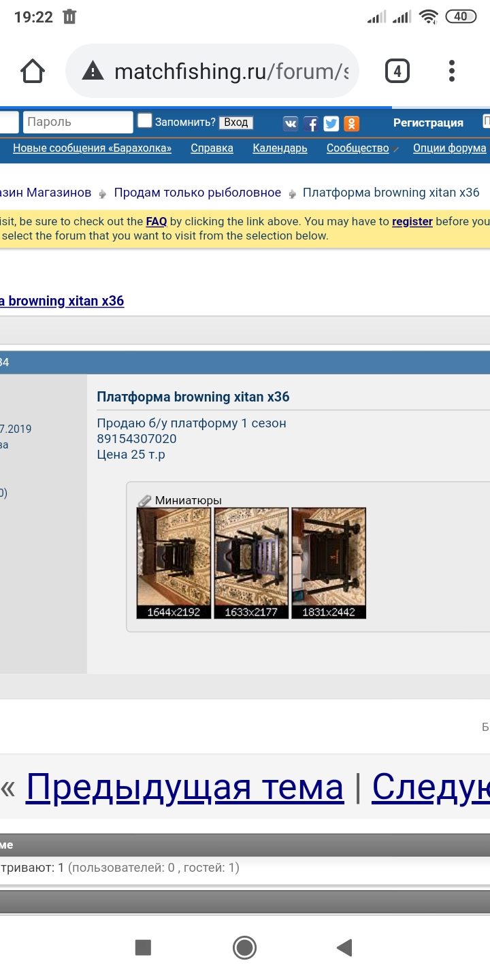Go to Предыдущая тема
Image resolution: width=490 pixels, height=980 pixels.
[184, 787]
